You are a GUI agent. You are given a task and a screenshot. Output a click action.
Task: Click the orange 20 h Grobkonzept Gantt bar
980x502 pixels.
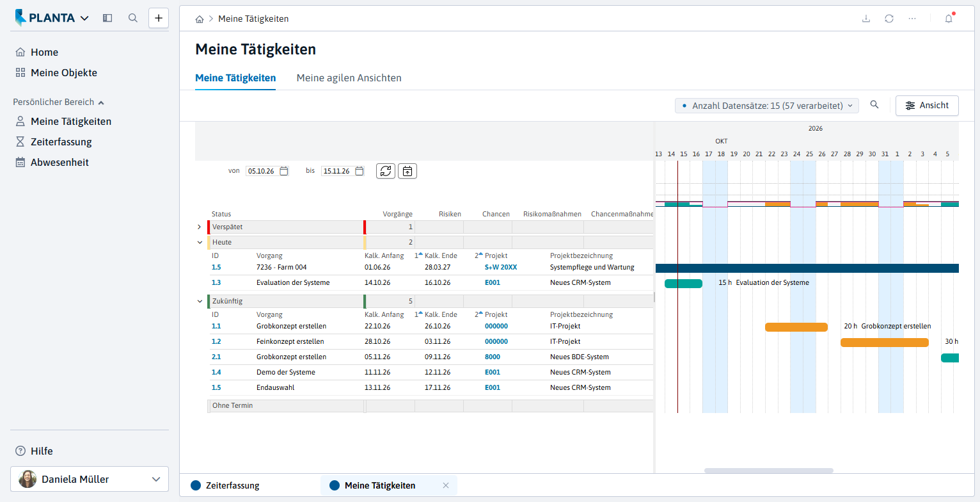click(x=796, y=327)
